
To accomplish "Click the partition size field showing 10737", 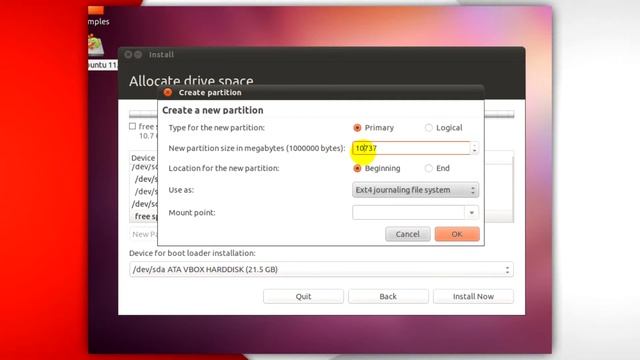I will pyautogui.click(x=411, y=148).
